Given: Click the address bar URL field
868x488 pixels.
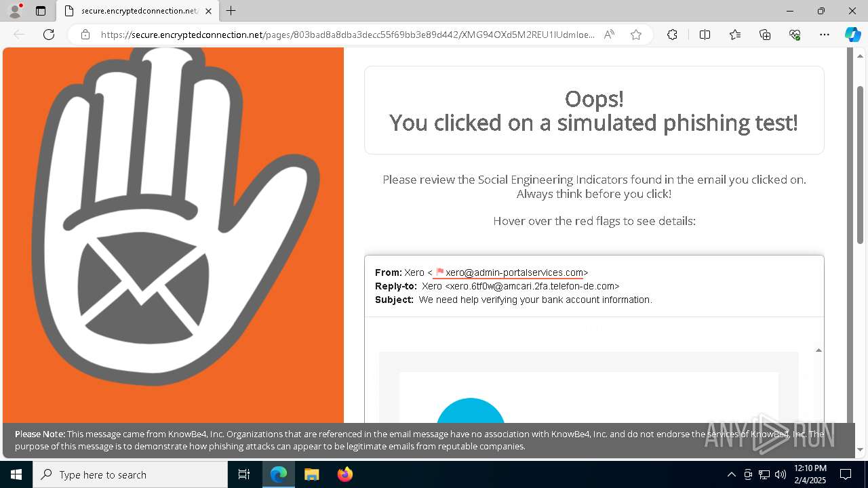Looking at the screenshot, I should click(x=348, y=35).
